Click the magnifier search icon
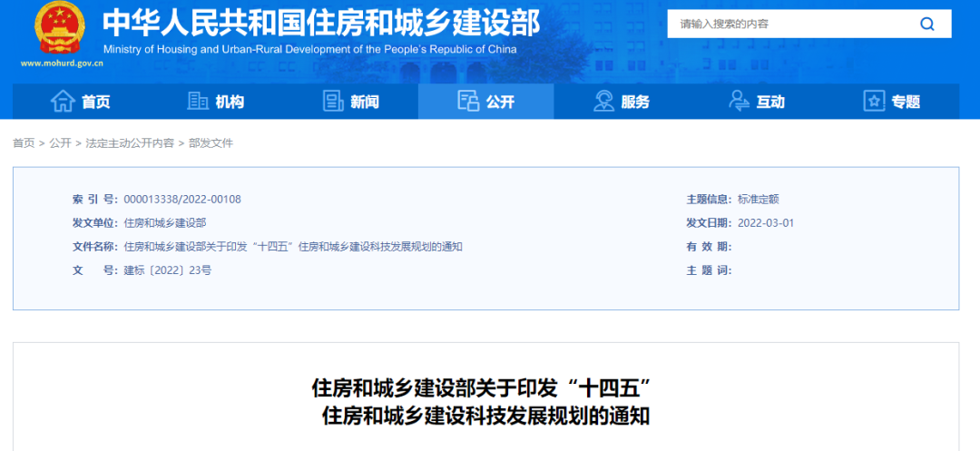The height and width of the screenshot is (451, 980). tap(926, 25)
